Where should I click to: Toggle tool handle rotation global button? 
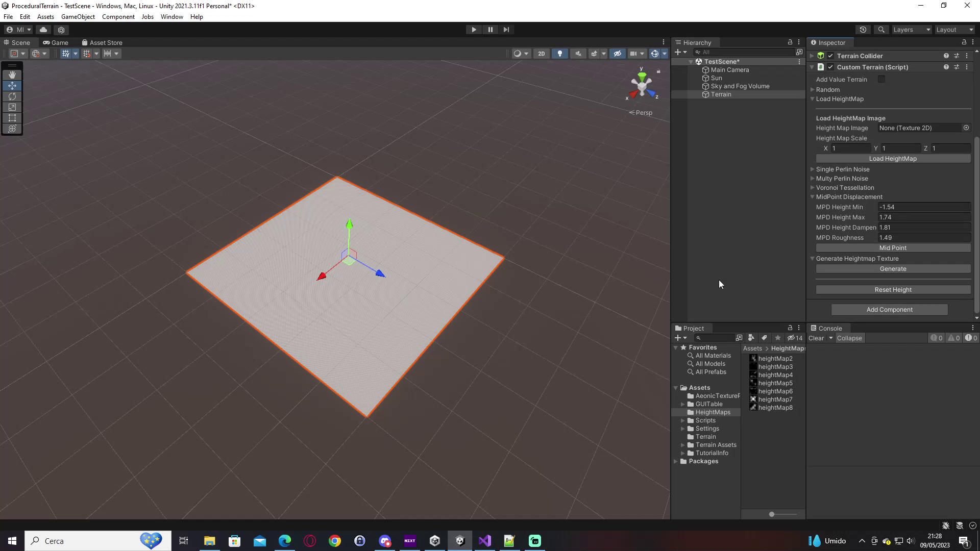click(39, 54)
